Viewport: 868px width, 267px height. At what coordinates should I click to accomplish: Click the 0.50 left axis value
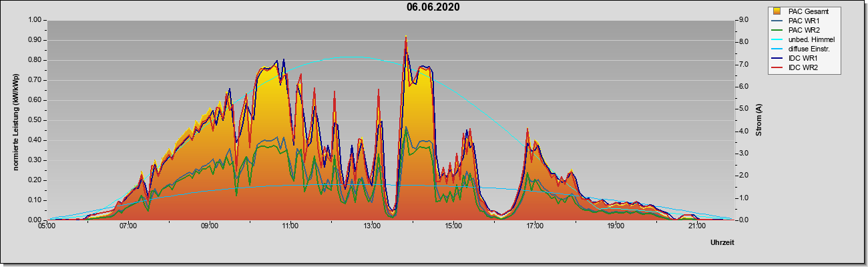point(35,120)
